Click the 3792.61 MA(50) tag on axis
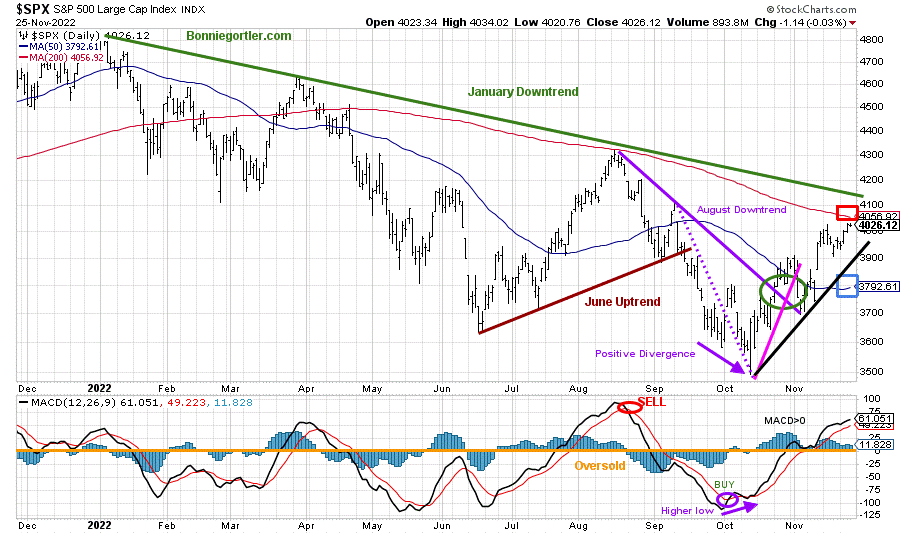The height and width of the screenshot is (534, 900). [878, 287]
